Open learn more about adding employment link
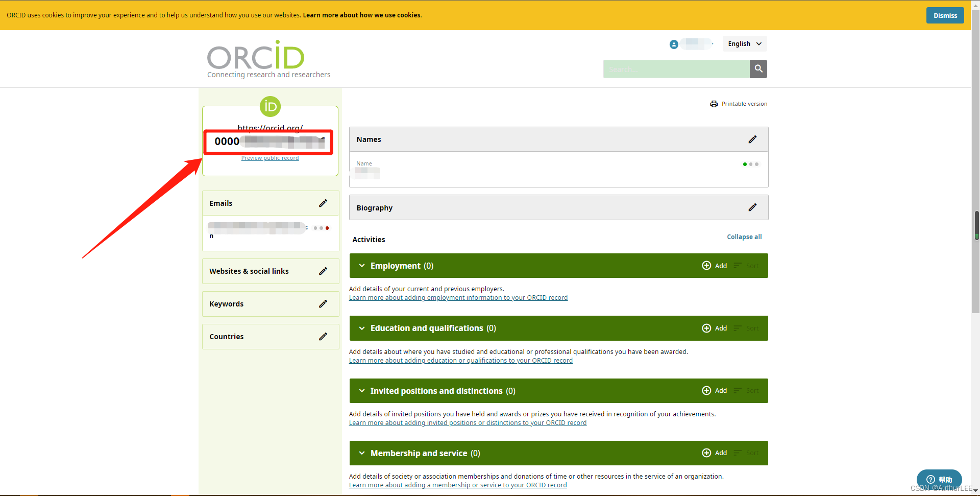Image resolution: width=980 pixels, height=496 pixels. pos(458,298)
